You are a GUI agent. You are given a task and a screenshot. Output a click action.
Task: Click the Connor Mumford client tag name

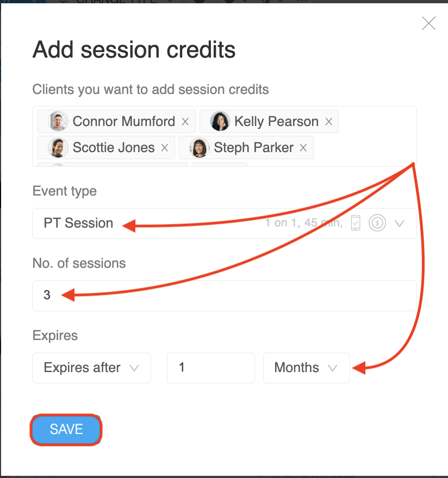[x=123, y=122]
